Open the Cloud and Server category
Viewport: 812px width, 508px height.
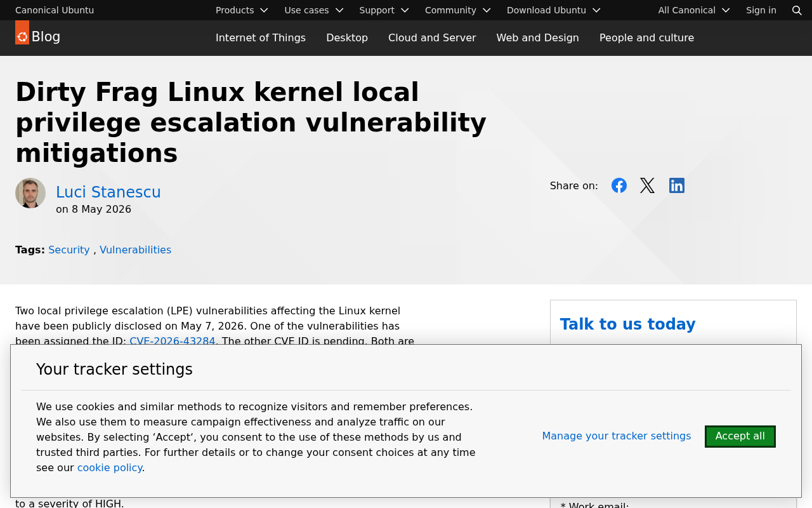(432, 37)
